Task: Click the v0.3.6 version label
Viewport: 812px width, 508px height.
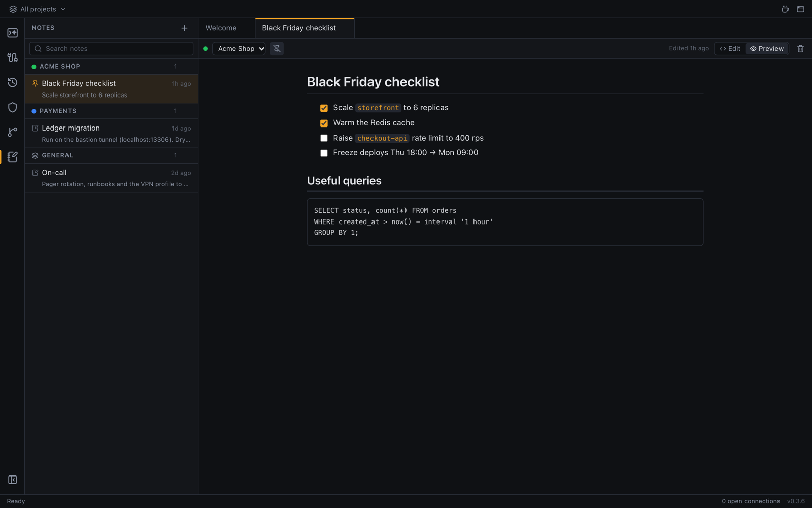Action: (x=796, y=501)
